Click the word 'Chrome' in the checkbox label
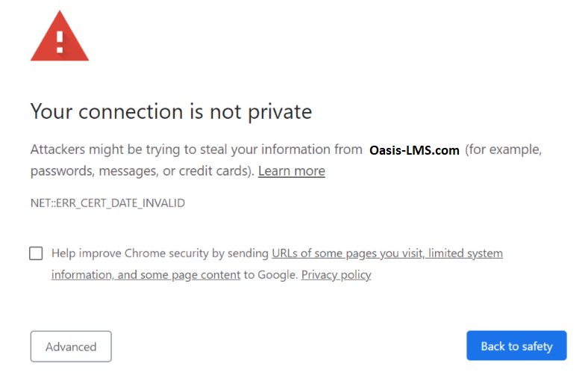Image resolution: width=588 pixels, height=387 pixels. pos(145,253)
